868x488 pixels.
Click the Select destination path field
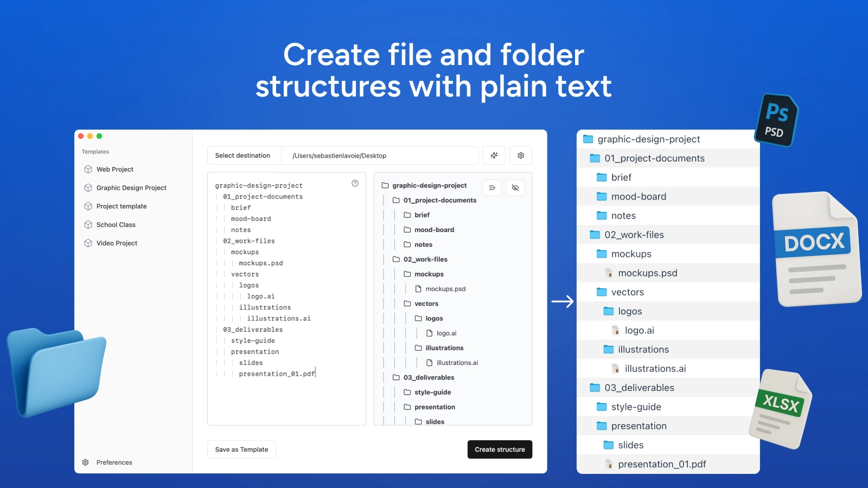pos(380,156)
